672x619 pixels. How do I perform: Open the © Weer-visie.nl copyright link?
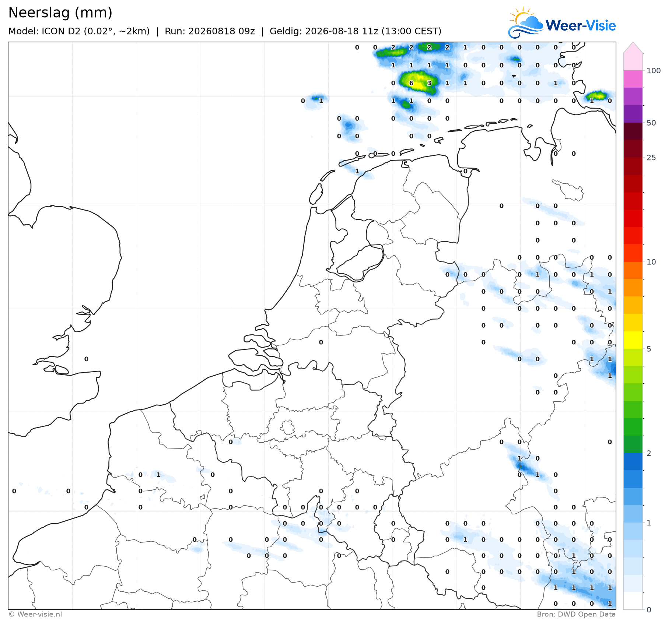pyautogui.click(x=35, y=614)
